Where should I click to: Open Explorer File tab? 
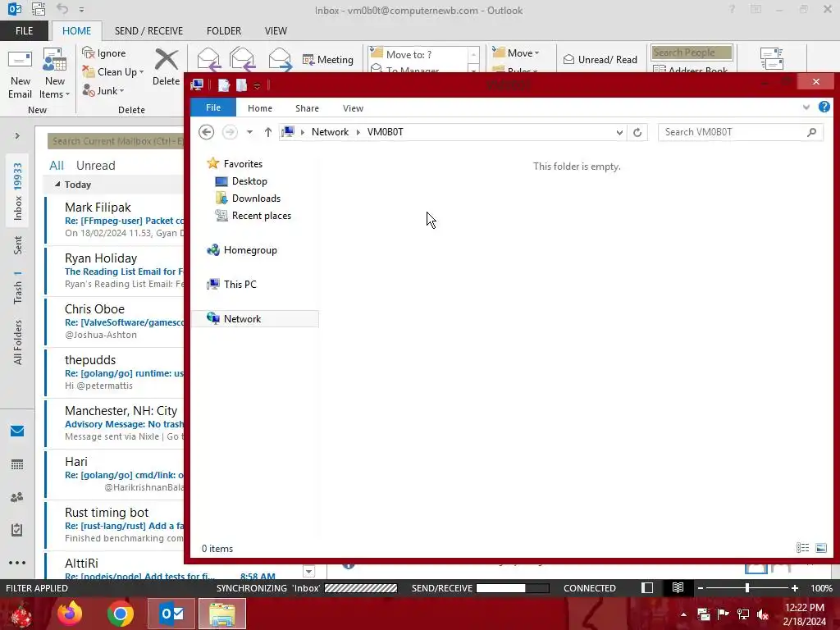tap(213, 107)
